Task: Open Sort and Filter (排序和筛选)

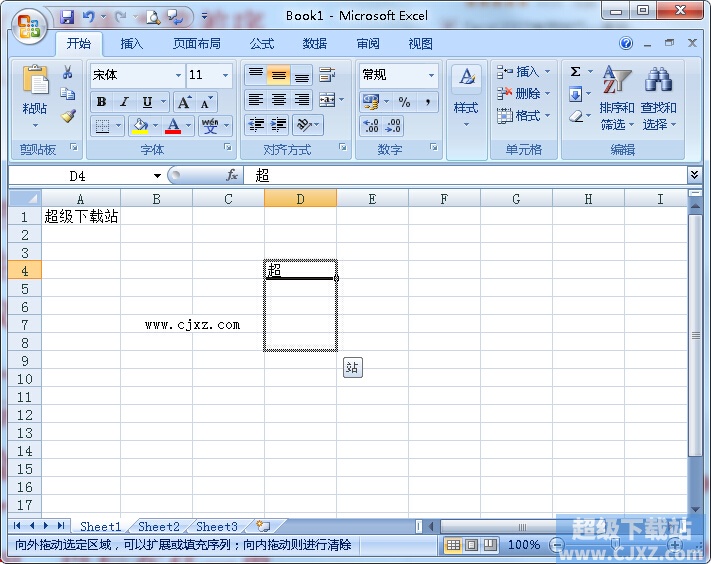Action: tap(617, 97)
